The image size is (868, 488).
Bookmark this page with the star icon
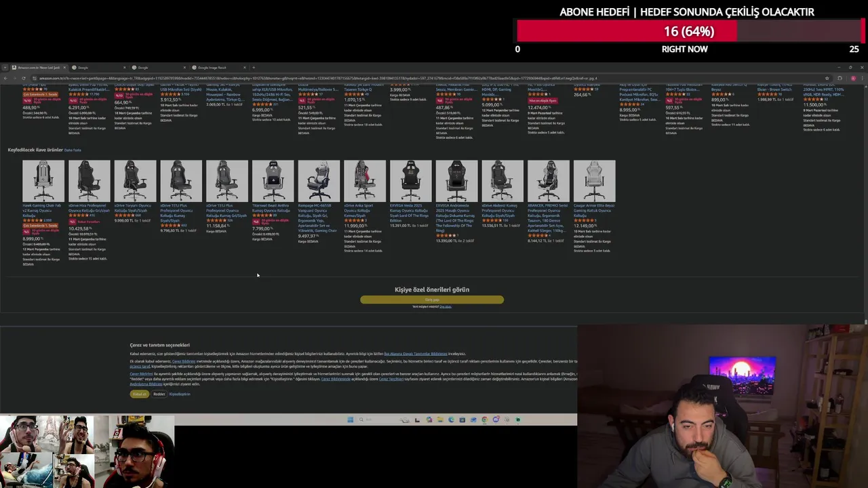(x=827, y=78)
